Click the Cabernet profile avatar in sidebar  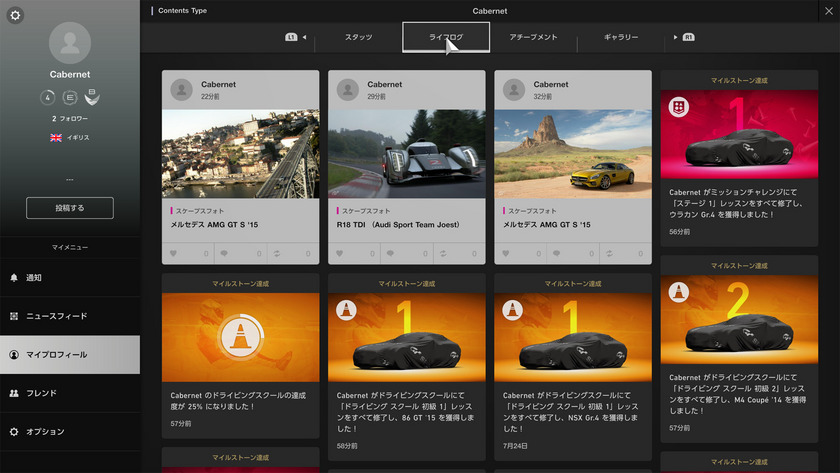pyautogui.click(x=70, y=43)
